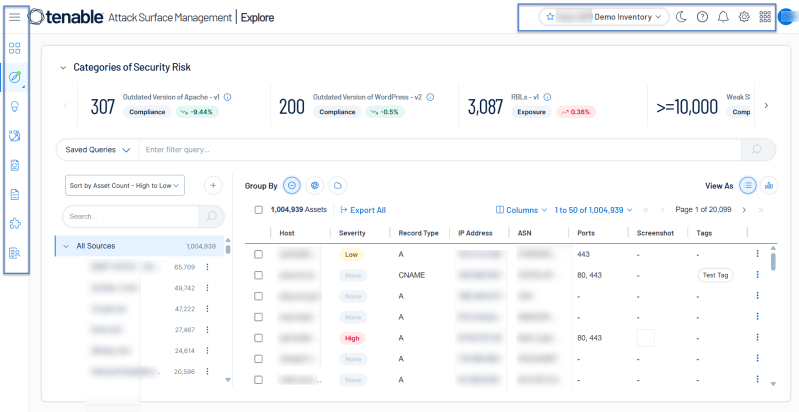Check the sixth asset row checkbox
This screenshot has height=412, width=799.
click(258, 359)
